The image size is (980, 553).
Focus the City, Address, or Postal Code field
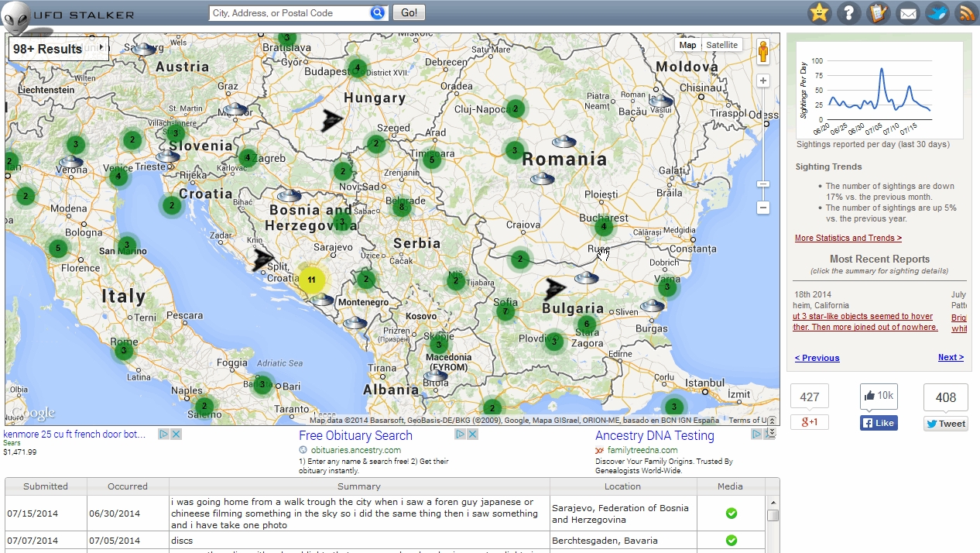tap(290, 13)
